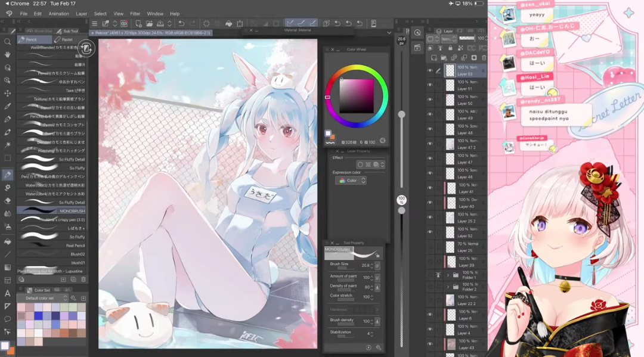Image resolution: width=644 pixels, height=357 pixels.
Task: Open the Expression color dropdown
Action: (351, 181)
